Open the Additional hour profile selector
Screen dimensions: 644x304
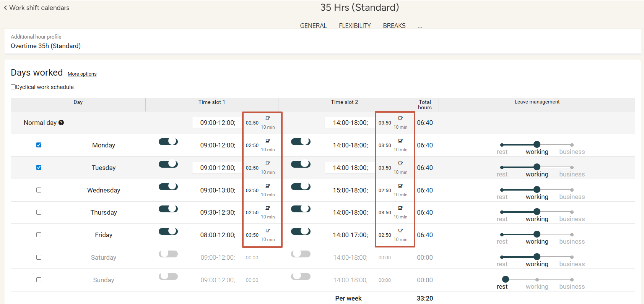[46, 46]
